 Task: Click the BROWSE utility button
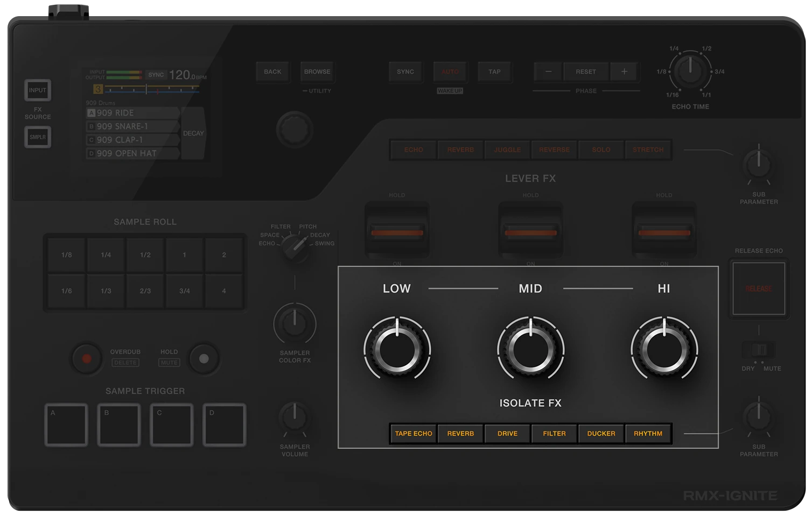[x=317, y=72]
